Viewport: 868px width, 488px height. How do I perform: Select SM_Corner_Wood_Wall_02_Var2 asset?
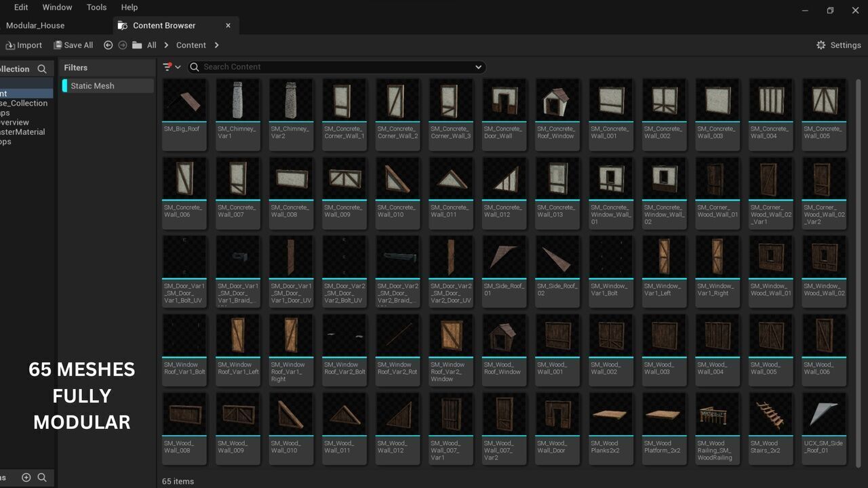tap(825, 193)
